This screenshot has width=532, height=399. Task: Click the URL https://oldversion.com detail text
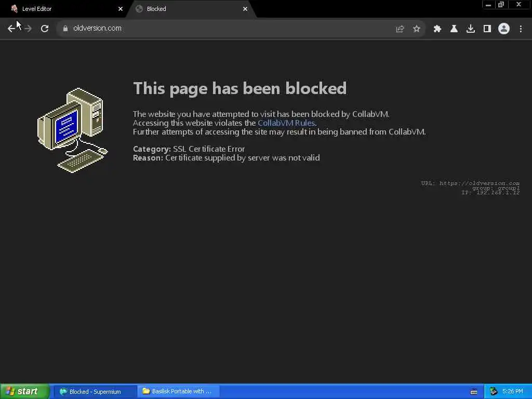click(470, 183)
